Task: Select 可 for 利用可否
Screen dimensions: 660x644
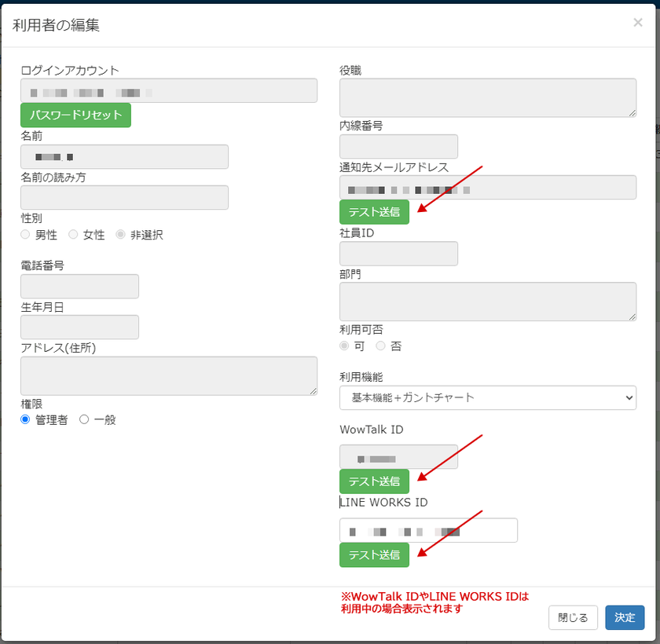Action: [x=344, y=346]
